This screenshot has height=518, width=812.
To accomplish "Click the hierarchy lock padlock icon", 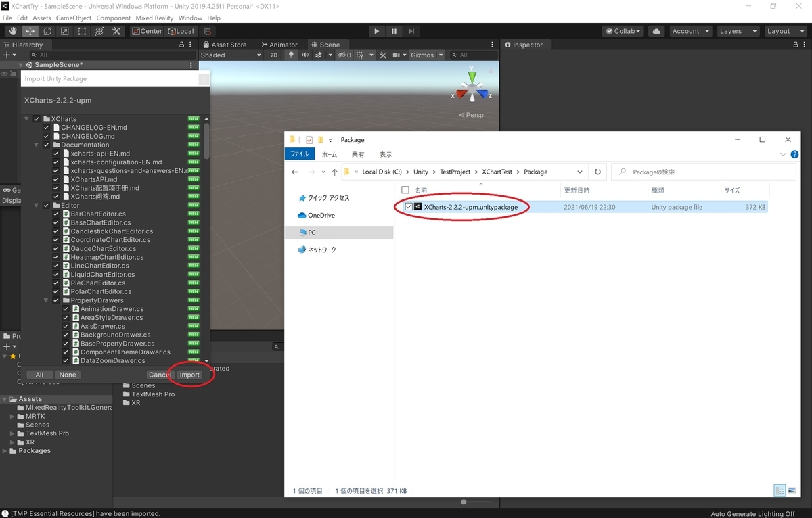I will [x=181, y=44].
